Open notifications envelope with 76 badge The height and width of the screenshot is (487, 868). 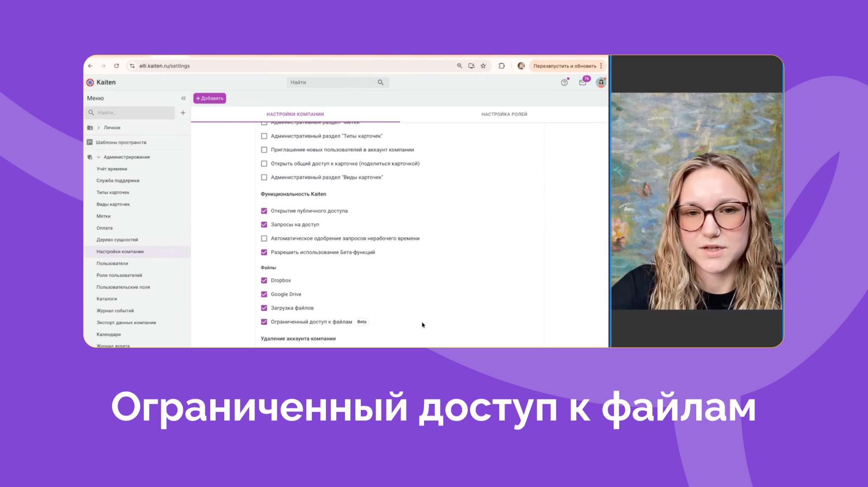(583, 82)
